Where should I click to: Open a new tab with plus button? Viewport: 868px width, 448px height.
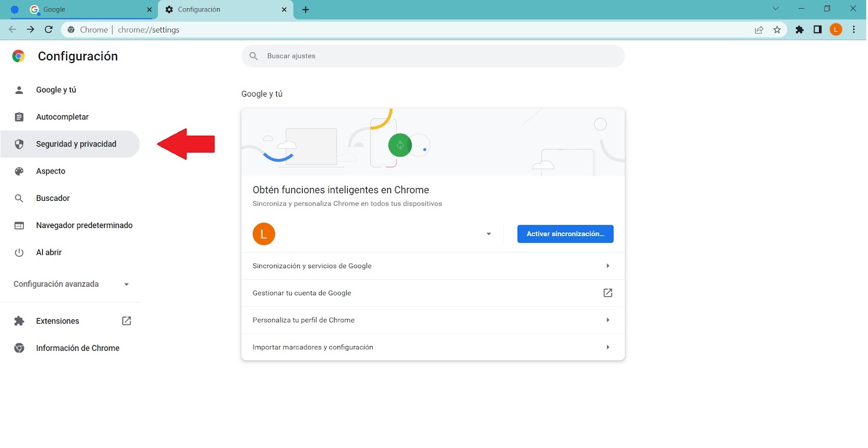(x=305, y=10)
